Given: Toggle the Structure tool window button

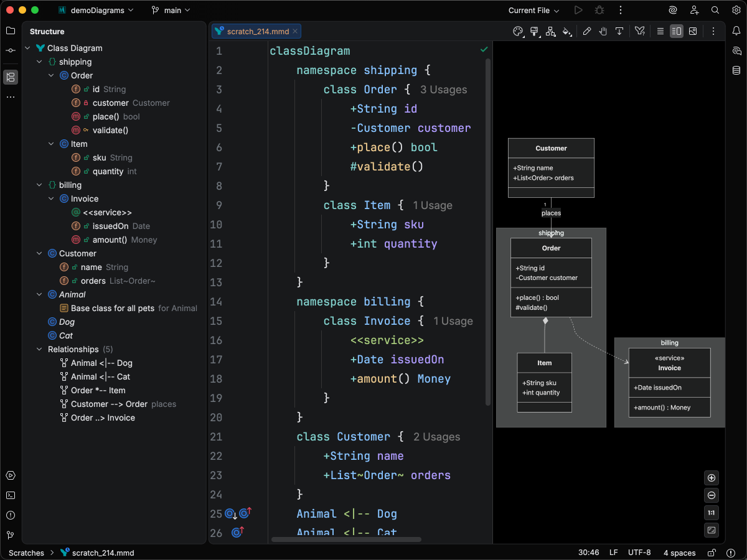Looking at the screenshot, I should [11, 77].
